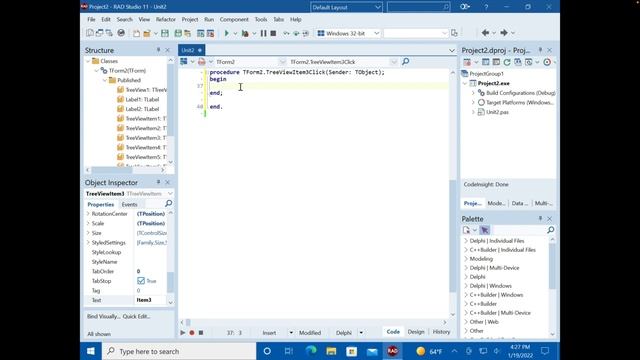Record macro with red circle button
Screen dimensions: 640x360
coord(192,333)
